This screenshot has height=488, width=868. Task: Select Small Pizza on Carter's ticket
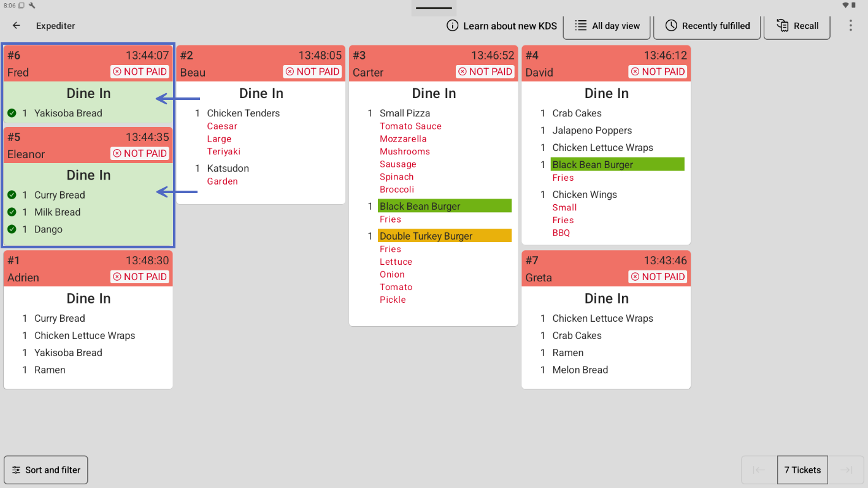click(405, 113)
